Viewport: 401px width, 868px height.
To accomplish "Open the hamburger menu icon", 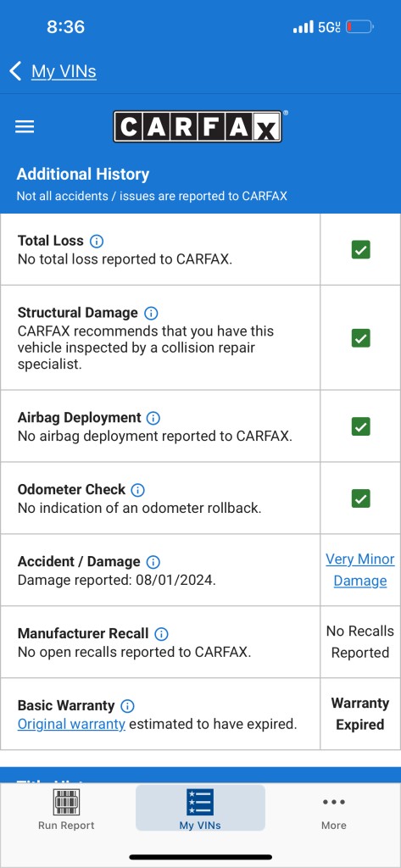I will click(25, 127).
